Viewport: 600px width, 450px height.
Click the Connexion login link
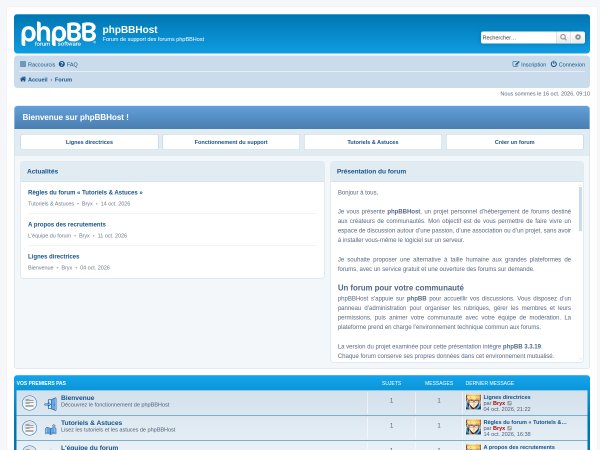click(568, 64)
